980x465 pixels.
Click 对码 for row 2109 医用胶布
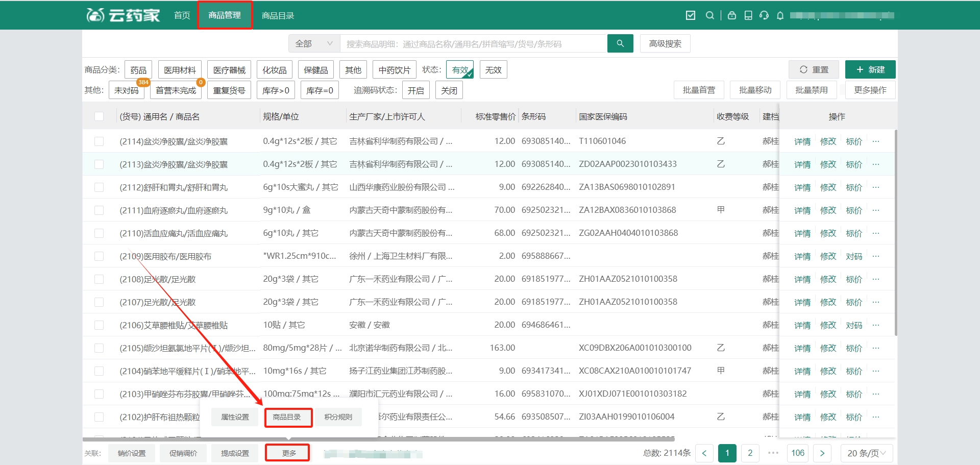[x=854, y=256]
